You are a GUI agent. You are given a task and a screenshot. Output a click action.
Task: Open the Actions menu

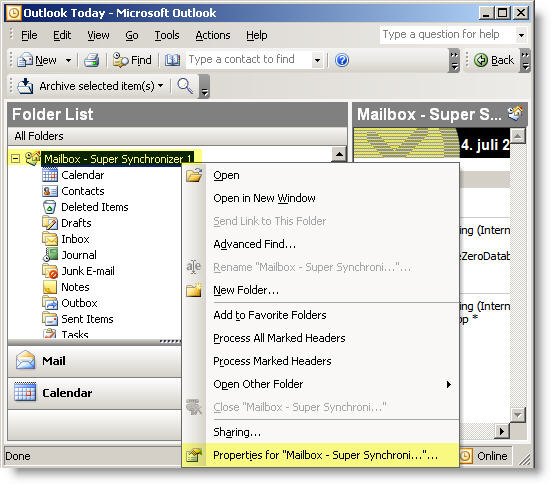213,35
